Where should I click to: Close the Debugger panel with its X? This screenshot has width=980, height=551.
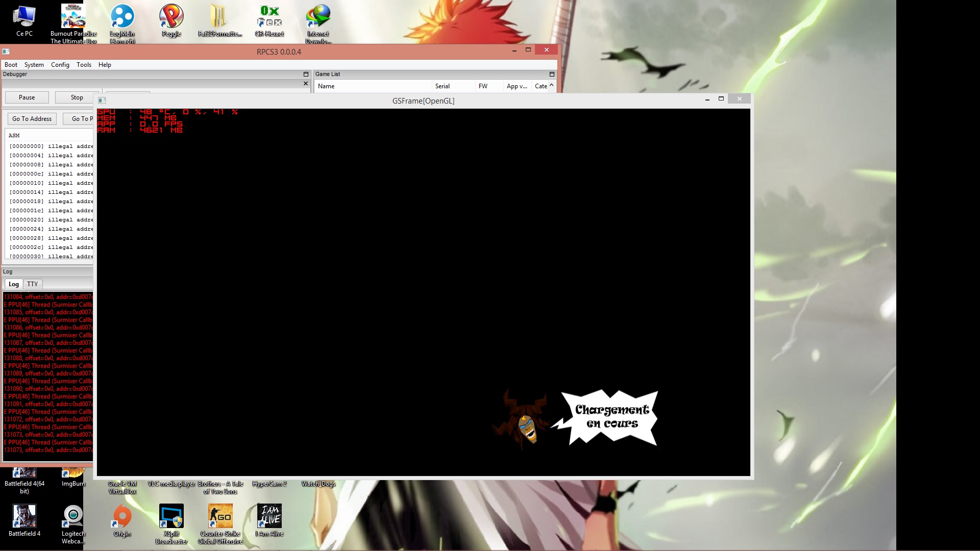(306, 84)
